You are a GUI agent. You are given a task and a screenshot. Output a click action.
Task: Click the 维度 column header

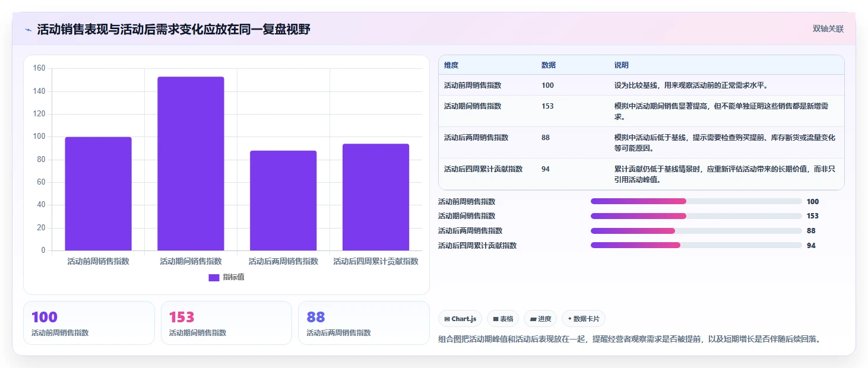click(x=451, y=65)
